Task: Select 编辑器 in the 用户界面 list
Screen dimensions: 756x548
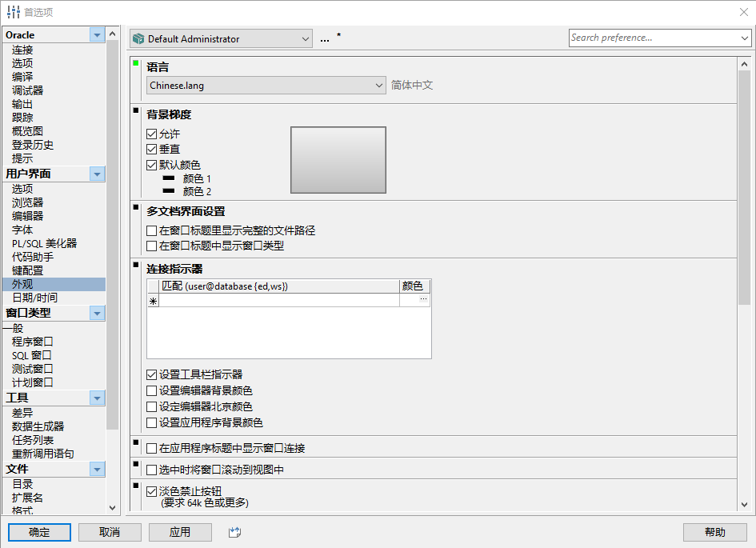Action: [x=28, y=216]
